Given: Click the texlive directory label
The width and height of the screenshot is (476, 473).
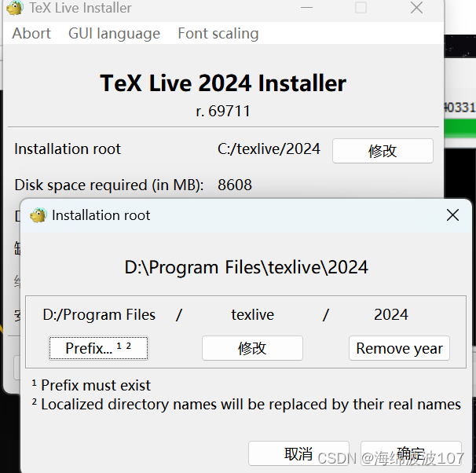Looking at the screenshot, I should [x=253, y=314].
